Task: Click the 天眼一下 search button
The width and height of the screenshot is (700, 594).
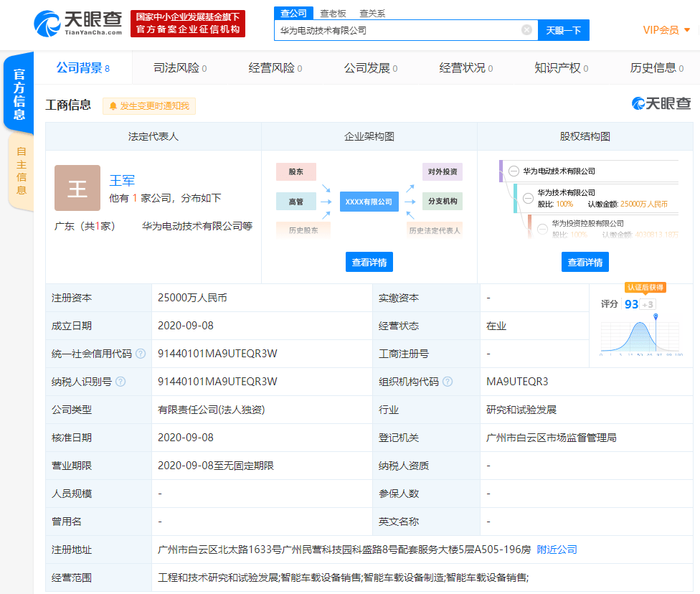Action: [564, 30]
